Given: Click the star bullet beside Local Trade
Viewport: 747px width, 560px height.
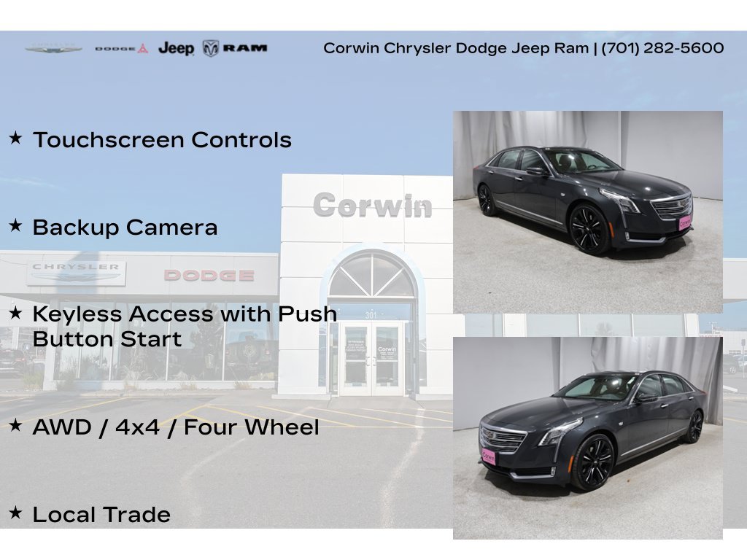Looking at the screenshot, I should (16, 513).
